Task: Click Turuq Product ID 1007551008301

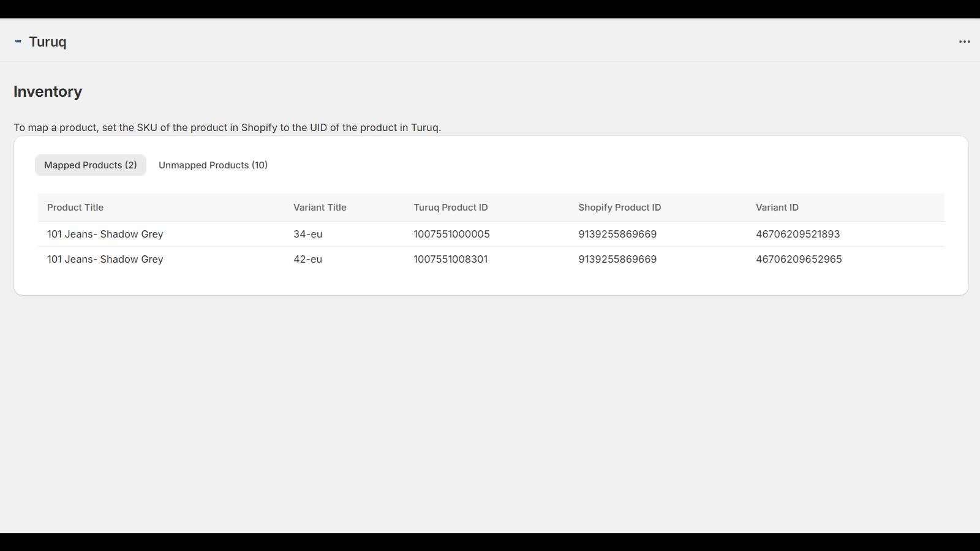Action: point(451,260)
